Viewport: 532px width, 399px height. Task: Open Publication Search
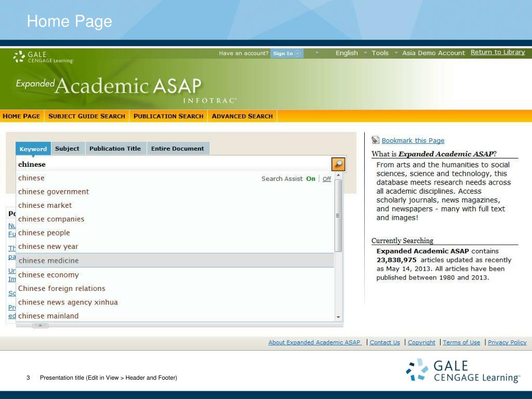tap(168, 116)
